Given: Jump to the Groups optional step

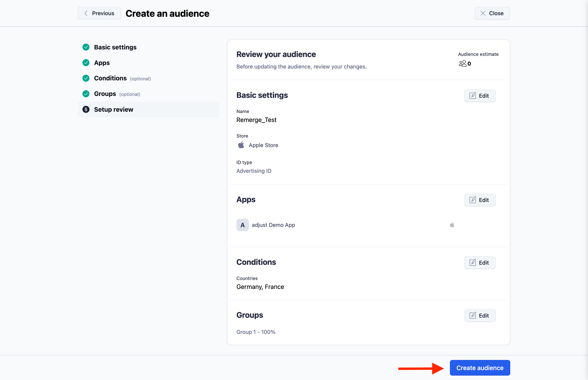Looking at the screenshot, I should 117,94.
